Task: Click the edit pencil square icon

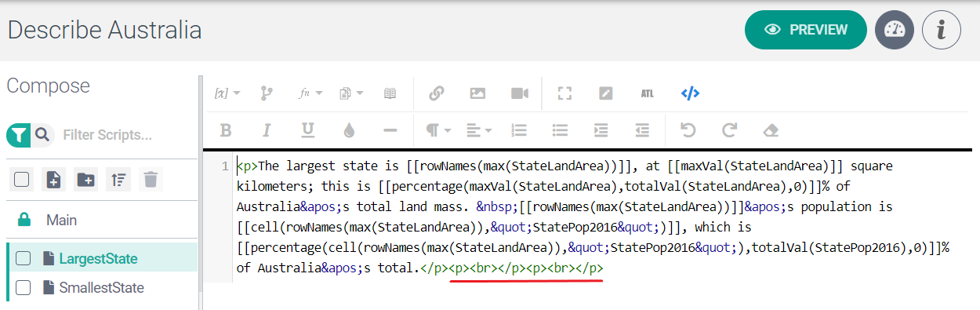Action: 605,93
